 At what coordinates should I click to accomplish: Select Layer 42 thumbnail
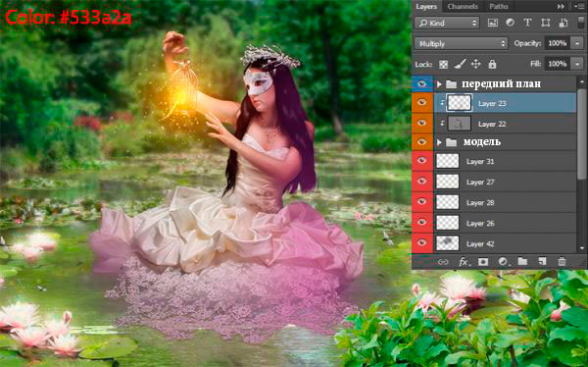pyautogui.click(x=448, y=243)
